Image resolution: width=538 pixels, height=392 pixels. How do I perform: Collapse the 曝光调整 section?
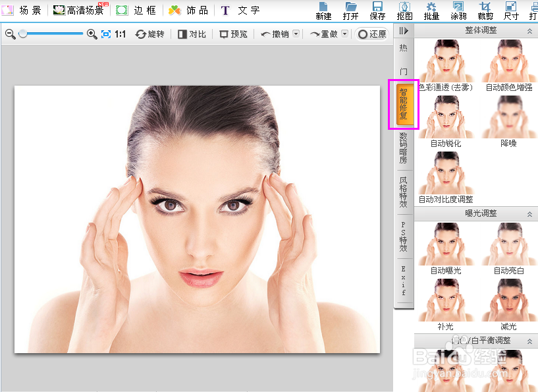click(529, 214)
